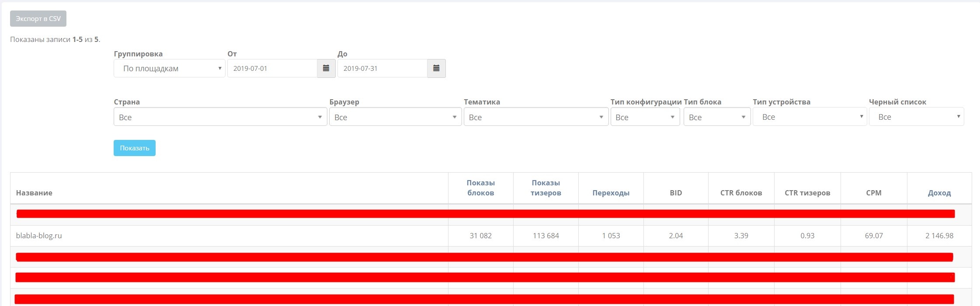Open the 'Группировка' dropdown
The width and height of the screenshot is (980, 306).
[170, 68]
